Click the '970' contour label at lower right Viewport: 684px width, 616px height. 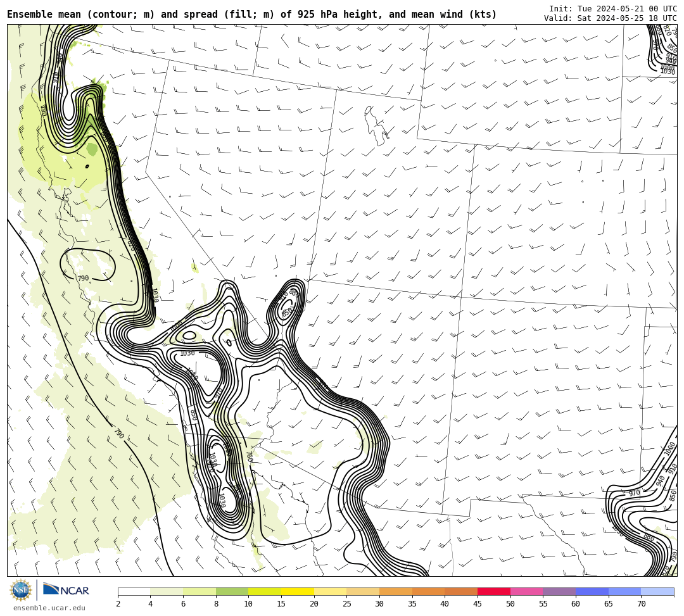click(634, 493)
